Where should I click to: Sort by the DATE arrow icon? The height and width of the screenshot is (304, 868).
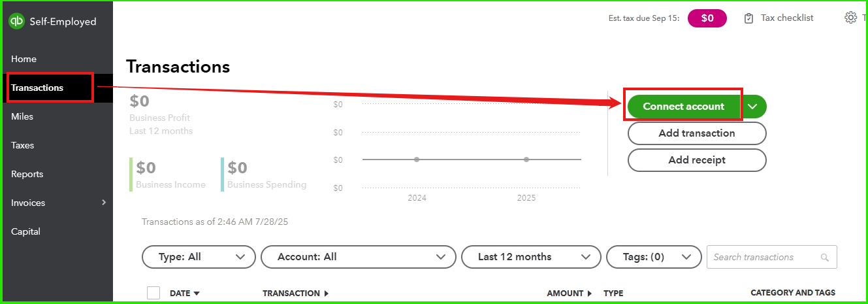(x=197, y=294)
